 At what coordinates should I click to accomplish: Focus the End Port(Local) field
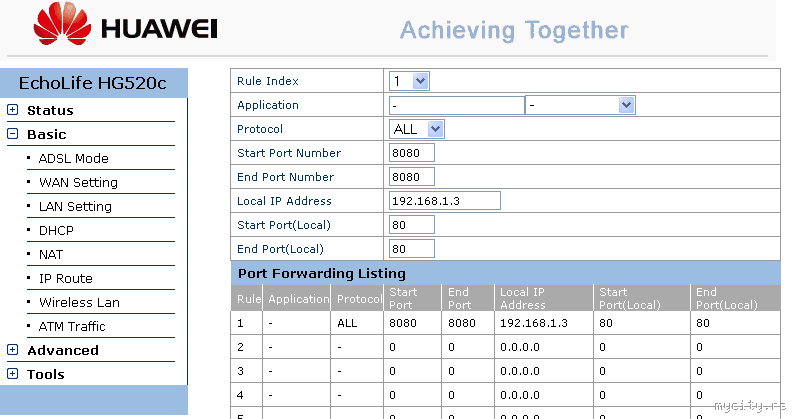pyautogui.click(x=412, y=249)
